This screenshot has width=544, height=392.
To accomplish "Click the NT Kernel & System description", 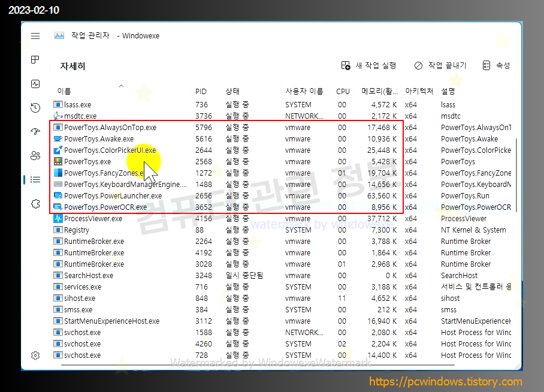I will click(473, 230).
